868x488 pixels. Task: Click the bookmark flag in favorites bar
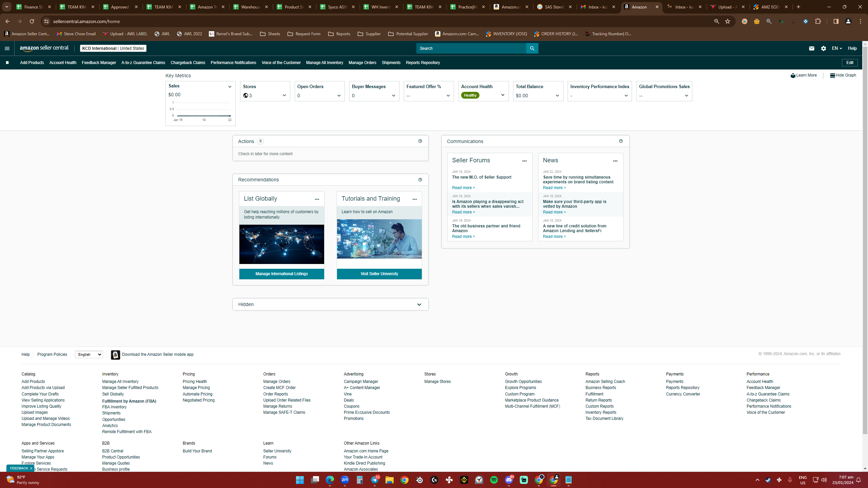(7, 63)
